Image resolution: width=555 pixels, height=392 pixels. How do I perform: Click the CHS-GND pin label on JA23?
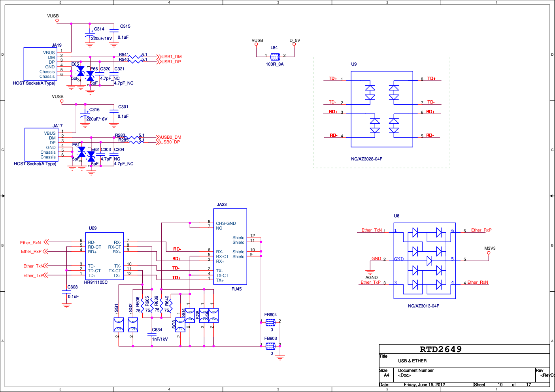(226, 224)
